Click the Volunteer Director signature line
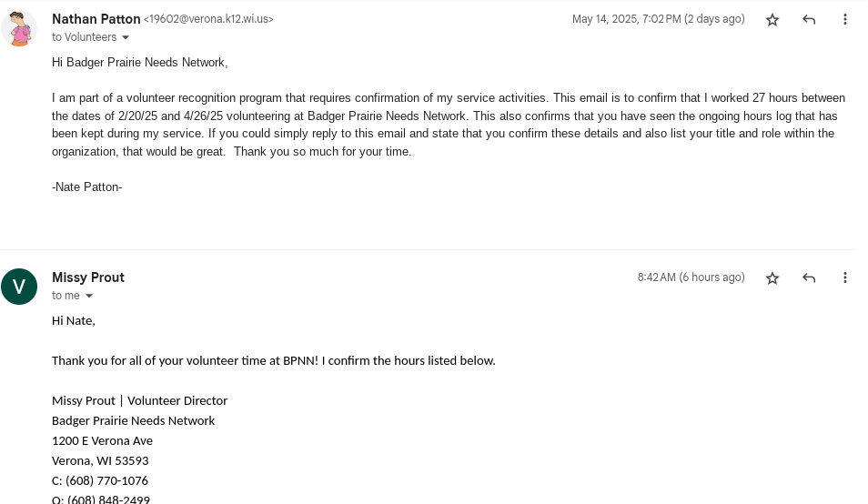The image size is (868, 504). (x=139, y=400)
